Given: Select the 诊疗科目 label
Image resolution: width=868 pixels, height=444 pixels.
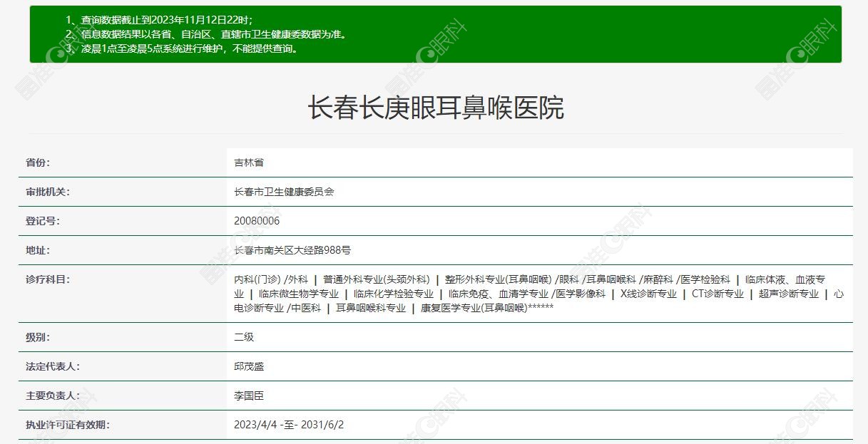Looking at the screenshot, I should pos(48,279).
